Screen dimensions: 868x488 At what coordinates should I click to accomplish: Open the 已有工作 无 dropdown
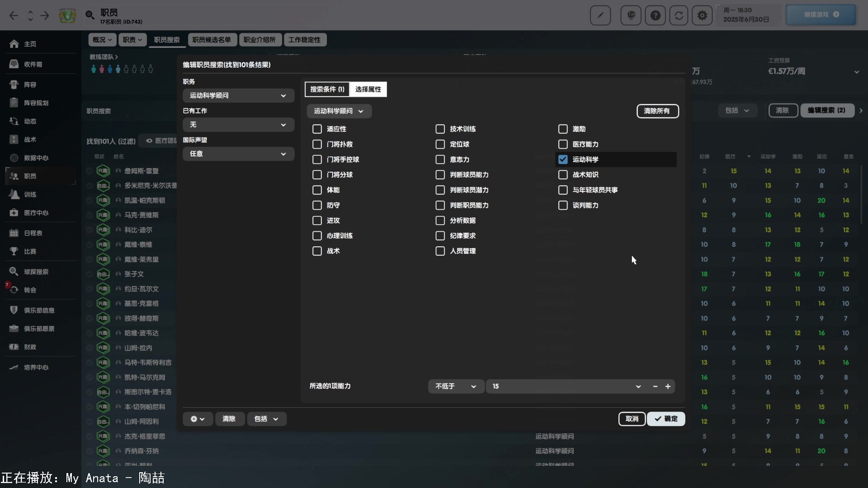[x=238, y=125]
